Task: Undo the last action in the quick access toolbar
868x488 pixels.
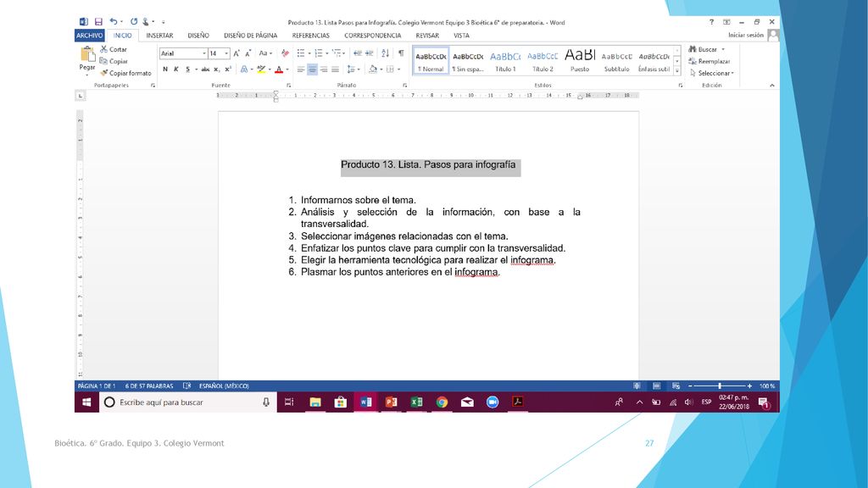Action: [x=114, y=21]
